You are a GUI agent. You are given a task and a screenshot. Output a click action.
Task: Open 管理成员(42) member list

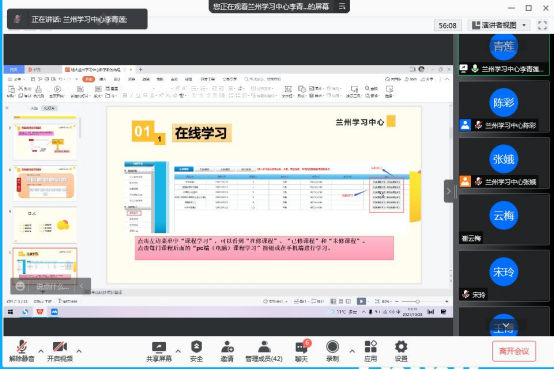click(264, 351)
